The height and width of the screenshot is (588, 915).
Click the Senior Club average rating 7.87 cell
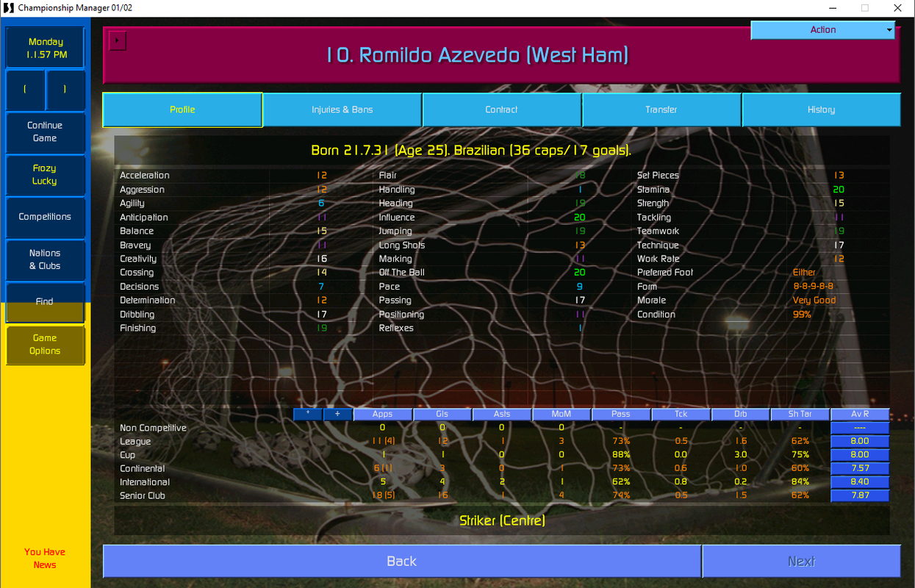tap(860, 495)
